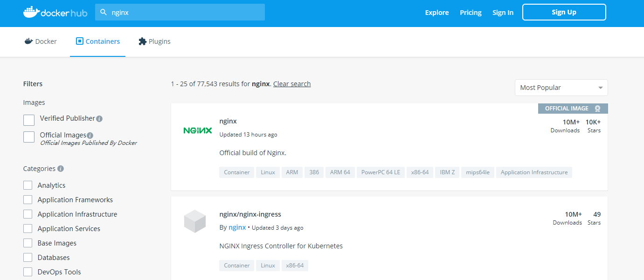644x280 pixels.
Task: Click Sign In in the header
Action: 503,13
